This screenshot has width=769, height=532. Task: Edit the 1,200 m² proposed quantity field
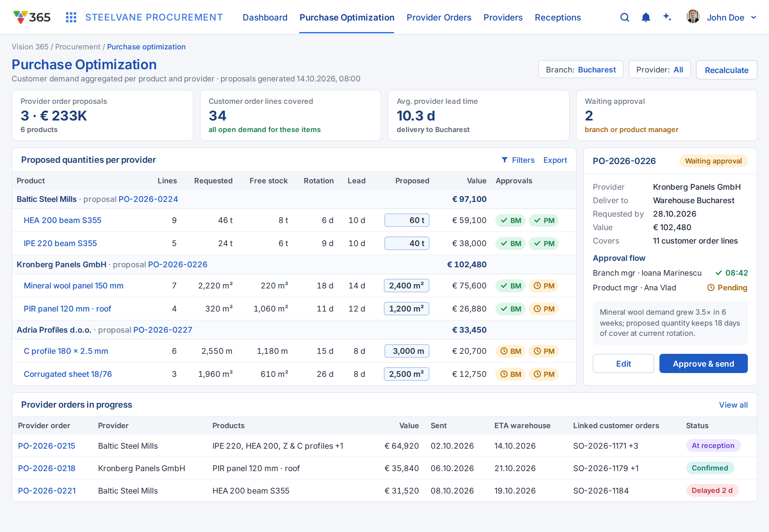[x=407, y=309]
